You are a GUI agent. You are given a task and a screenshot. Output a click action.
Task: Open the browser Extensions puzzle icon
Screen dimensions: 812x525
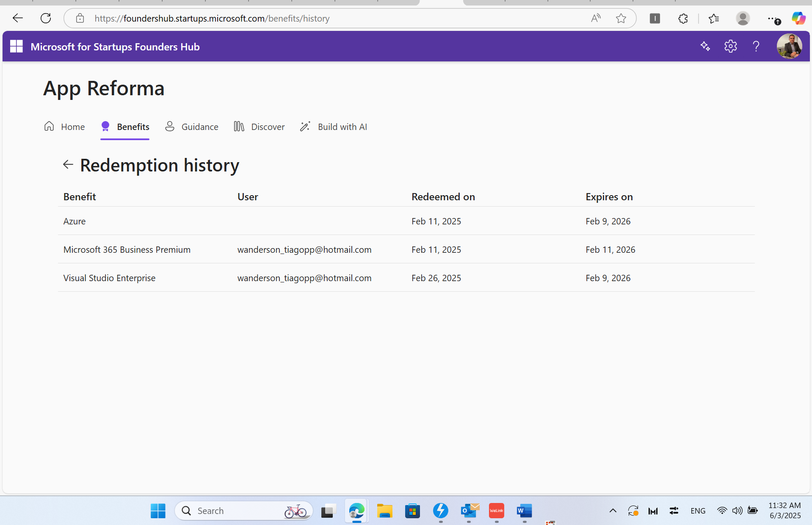tap(683, 18)
